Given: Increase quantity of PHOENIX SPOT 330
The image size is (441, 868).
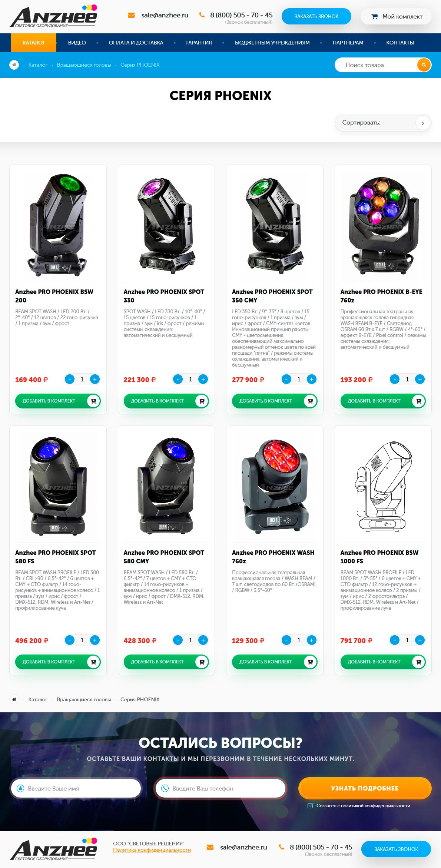Looking at the screenshot, I should (203, 379).
